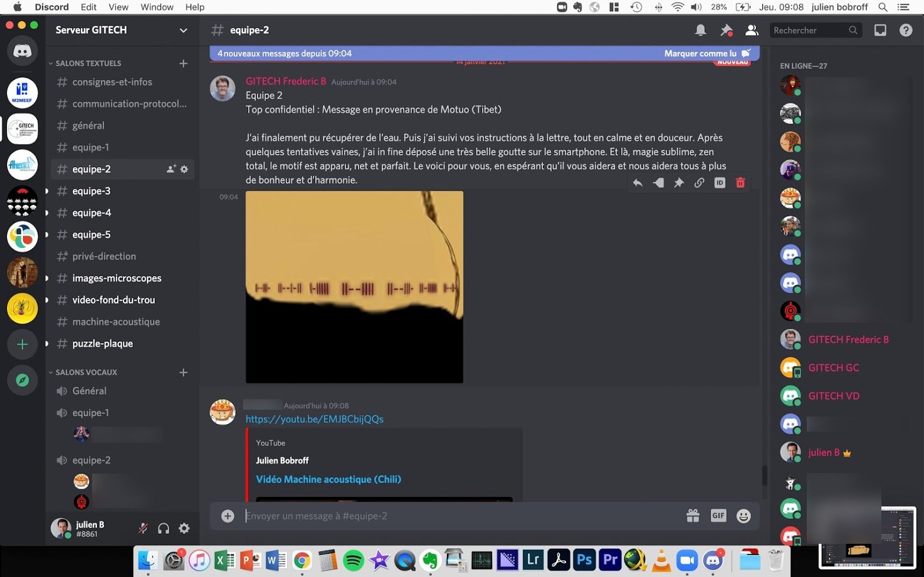
Task: Open Spotify from the Dock
Action: pos(354,560)
